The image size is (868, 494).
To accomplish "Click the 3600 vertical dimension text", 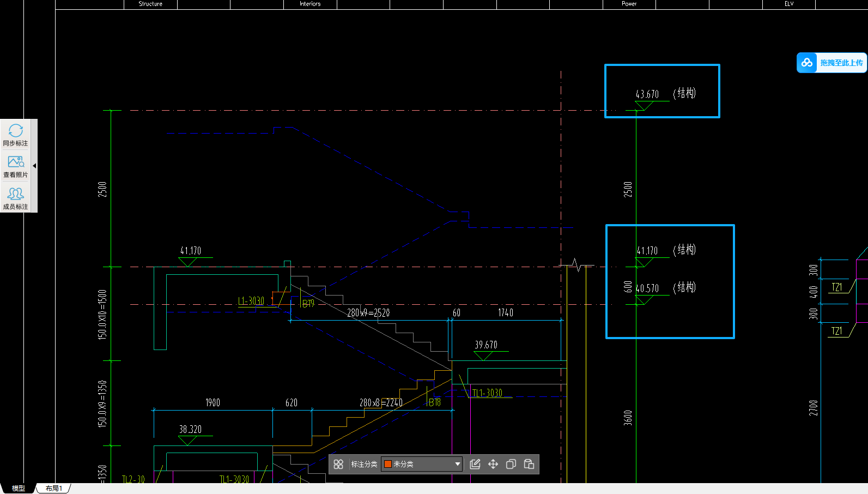I will (x=628, y=418).
